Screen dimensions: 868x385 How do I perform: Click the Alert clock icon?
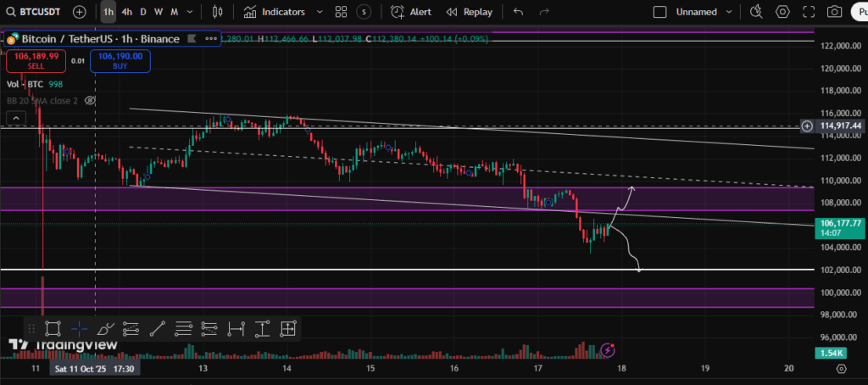pos(398,12)
